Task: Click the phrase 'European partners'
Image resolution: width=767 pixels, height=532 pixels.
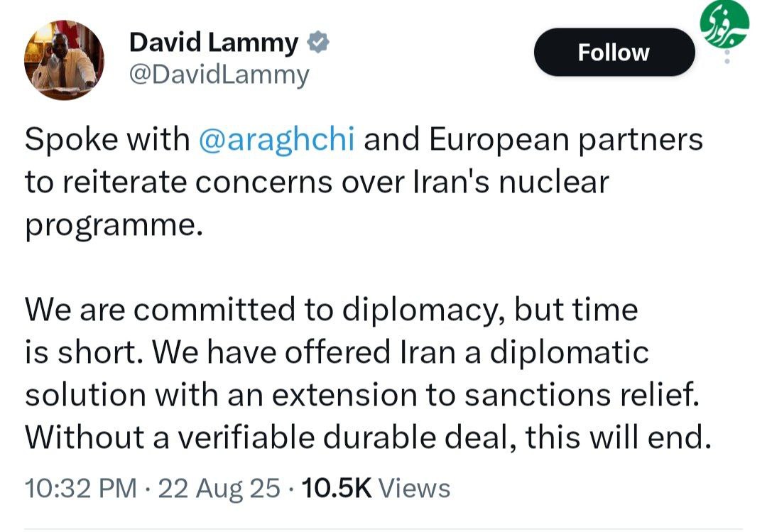Action: pos(567,139)
